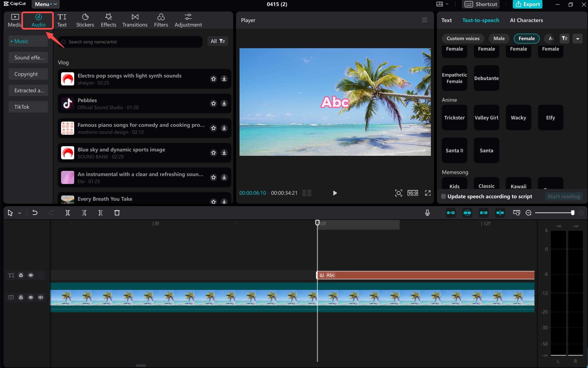Select the Valley Girl voice
The width and height of the screenshot is (588, 368).
pos(486,117)
